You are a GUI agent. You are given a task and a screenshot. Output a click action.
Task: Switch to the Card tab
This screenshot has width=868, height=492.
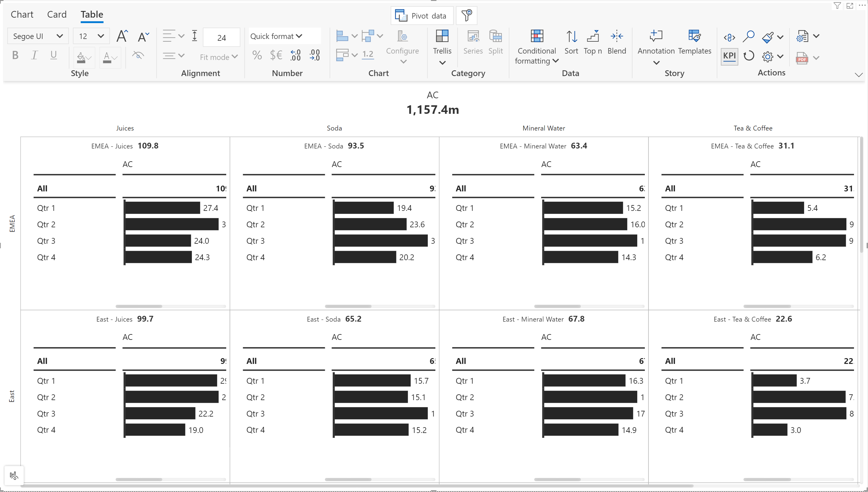click(x=57, y=14)
